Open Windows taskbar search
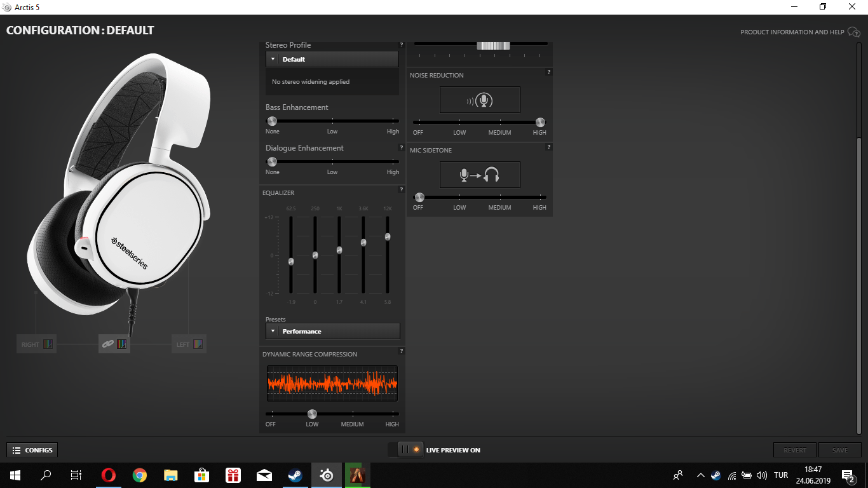Screen dimensions: 868x488 (x=46, y=475)
